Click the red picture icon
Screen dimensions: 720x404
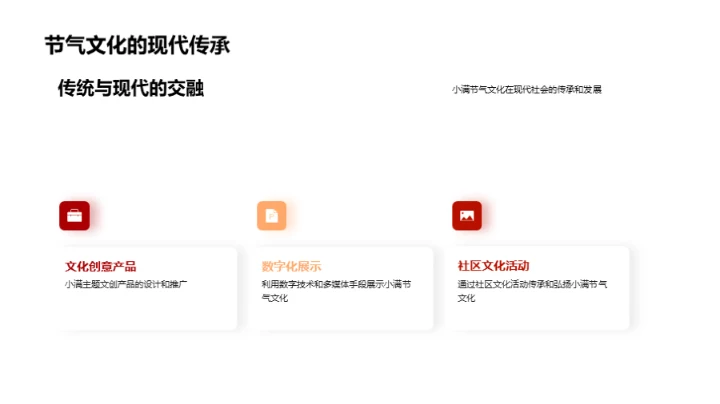[467, 215]
